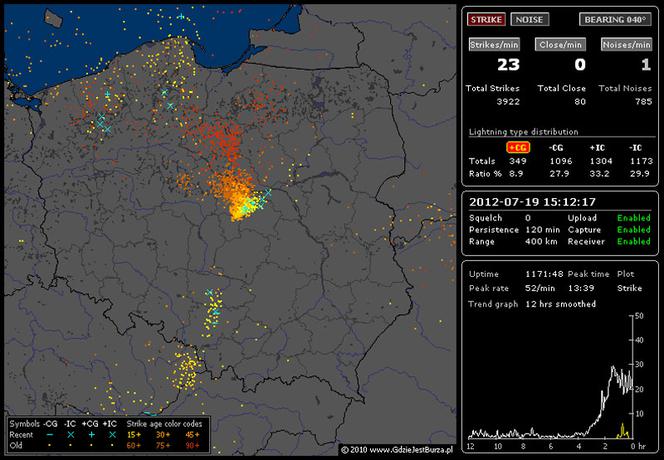Click the timestamp 2012-07-19 15:12:17
Image resolution: width=664 pixels, height=460 pixels.
click(532, 202)
